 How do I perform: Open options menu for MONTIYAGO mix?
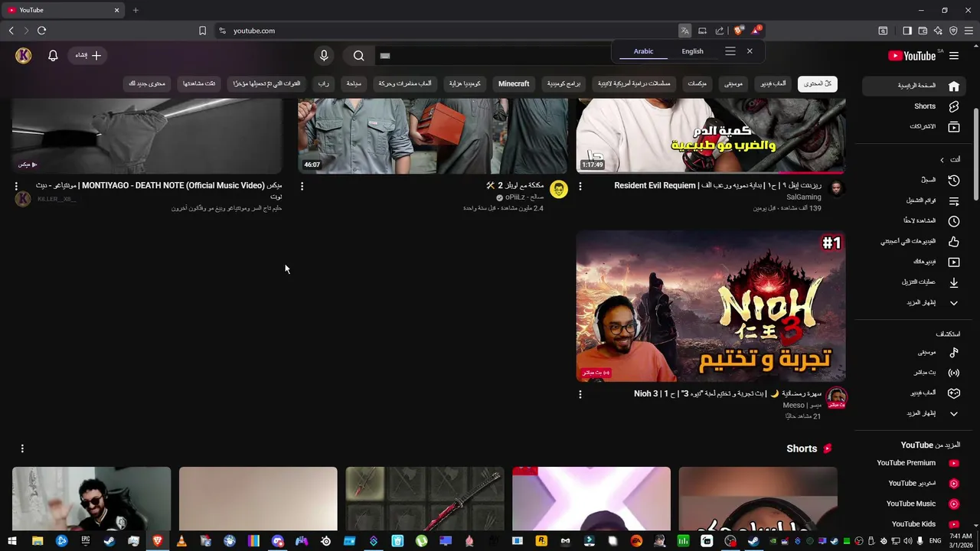tap(16, 186)
